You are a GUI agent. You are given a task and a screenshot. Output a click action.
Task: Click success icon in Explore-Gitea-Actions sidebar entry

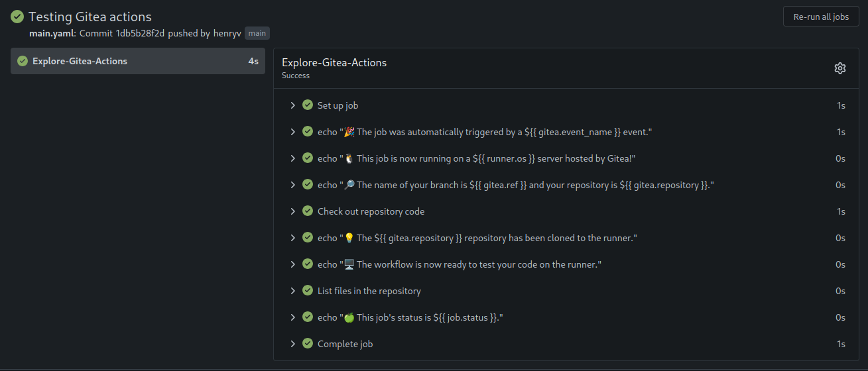point(22,61)
